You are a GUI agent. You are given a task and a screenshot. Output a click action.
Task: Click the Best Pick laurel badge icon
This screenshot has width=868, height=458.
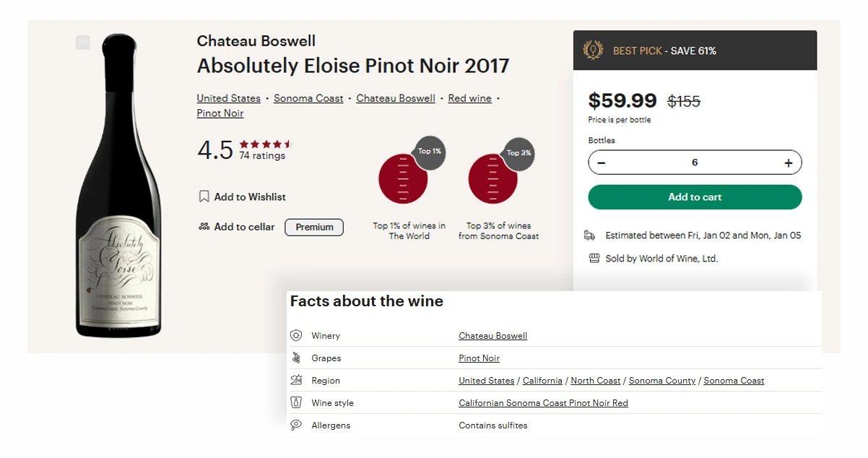(x=594, y=51)
